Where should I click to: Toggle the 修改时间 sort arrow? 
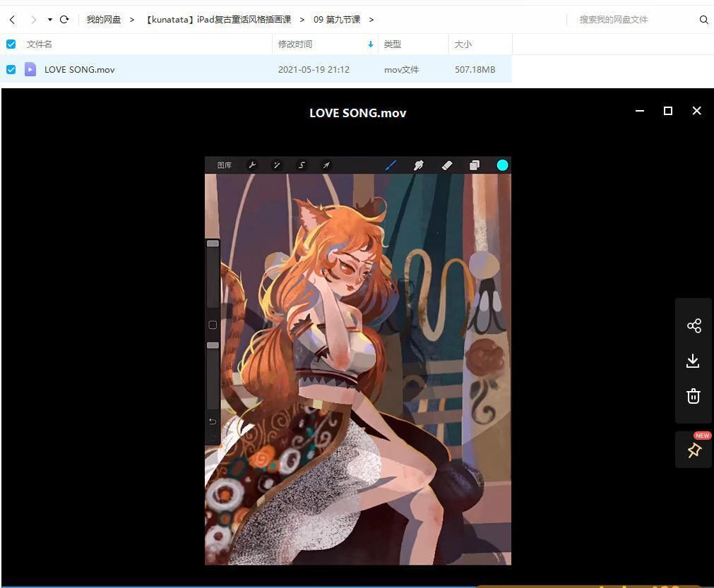click(370, 44)
